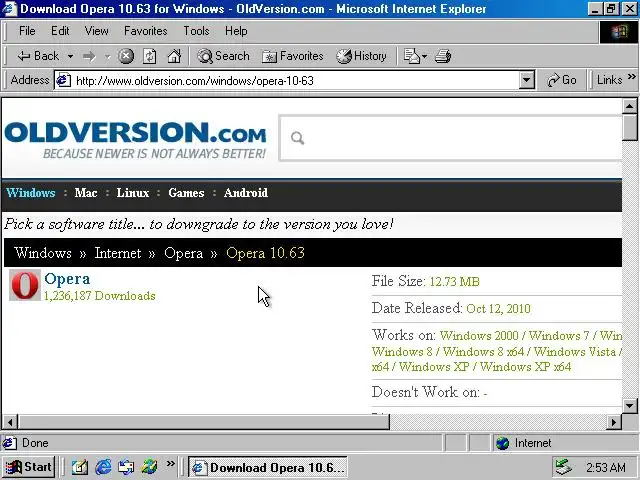Viewport: 640px width, 480px height.
Task: Select the Windows navigation tab
Action: (31, 193)
